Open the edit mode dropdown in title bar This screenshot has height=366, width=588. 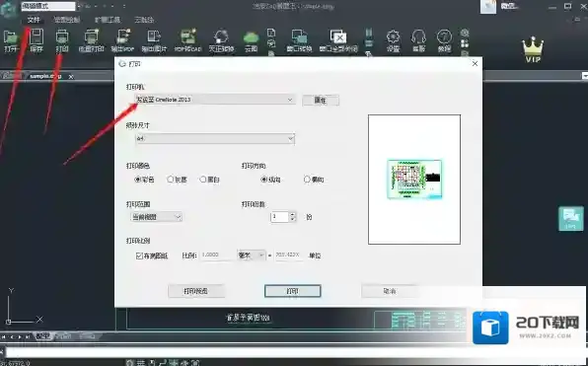pos(48,6)
